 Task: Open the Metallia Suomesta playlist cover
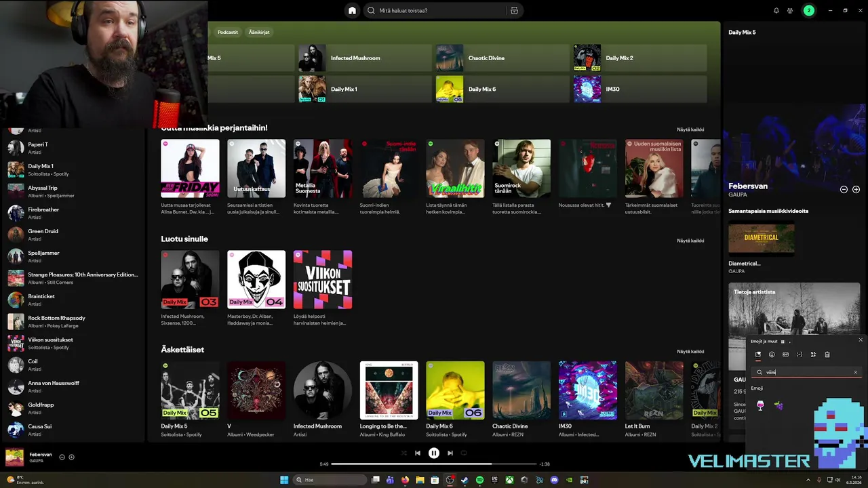(x=323, y=169)
